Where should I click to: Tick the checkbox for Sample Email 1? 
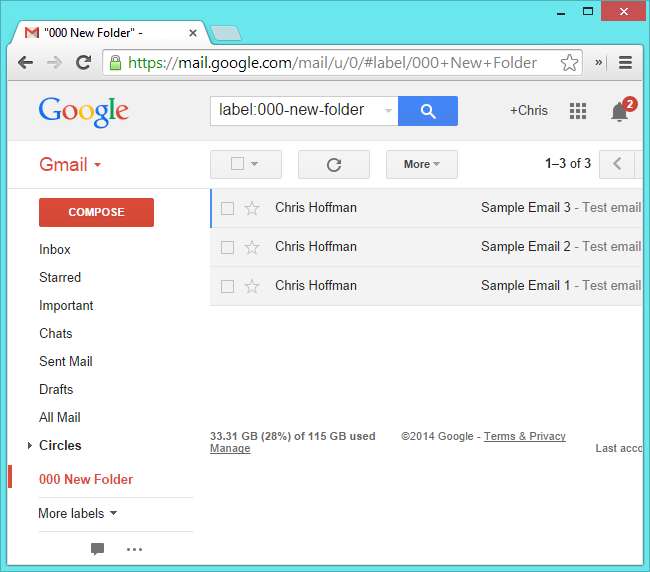pos(227,286)
